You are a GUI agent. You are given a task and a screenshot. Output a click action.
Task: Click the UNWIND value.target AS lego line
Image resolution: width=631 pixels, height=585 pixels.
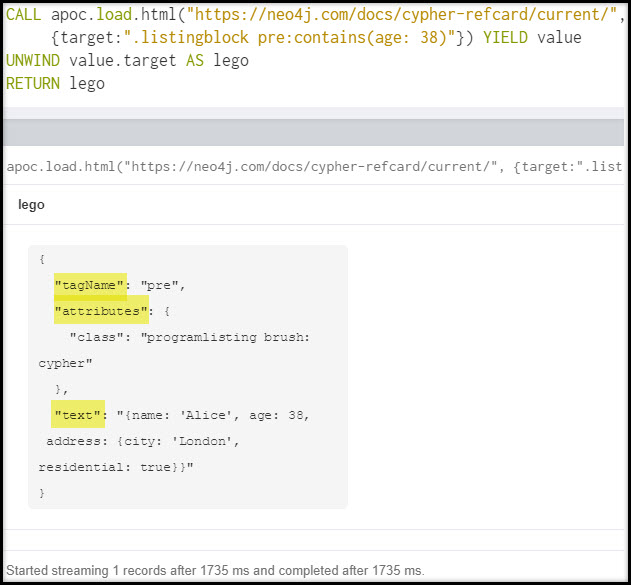[x=127, y=60]
